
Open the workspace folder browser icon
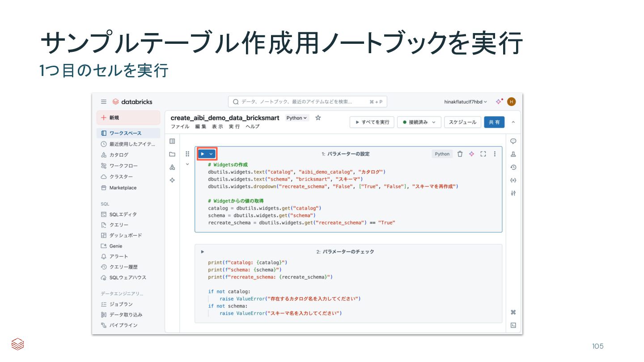click(172, 154)
